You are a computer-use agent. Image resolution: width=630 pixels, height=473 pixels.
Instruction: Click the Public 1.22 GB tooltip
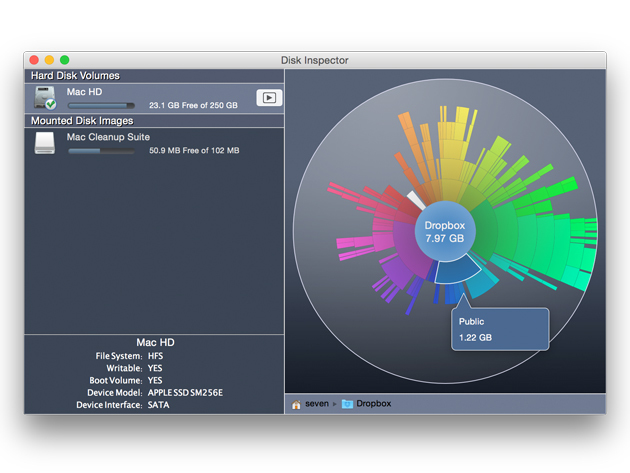pyautogui.click(x=500, y=330)
